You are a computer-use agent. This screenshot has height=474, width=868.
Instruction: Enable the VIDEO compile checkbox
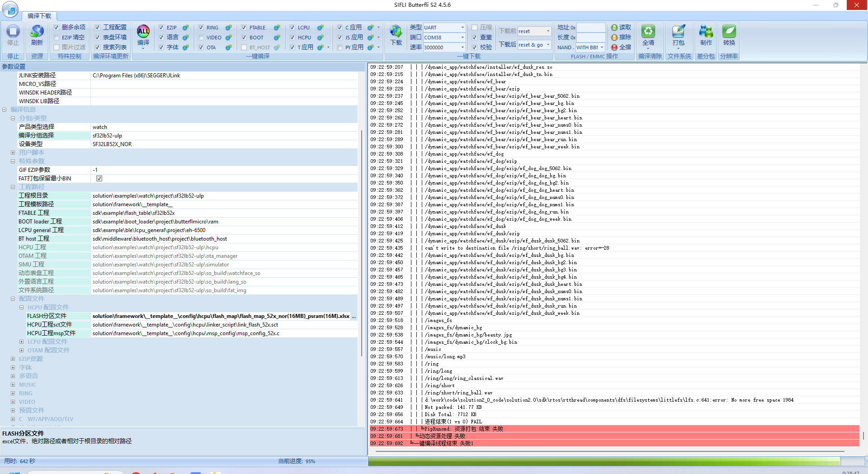point(201,38)
